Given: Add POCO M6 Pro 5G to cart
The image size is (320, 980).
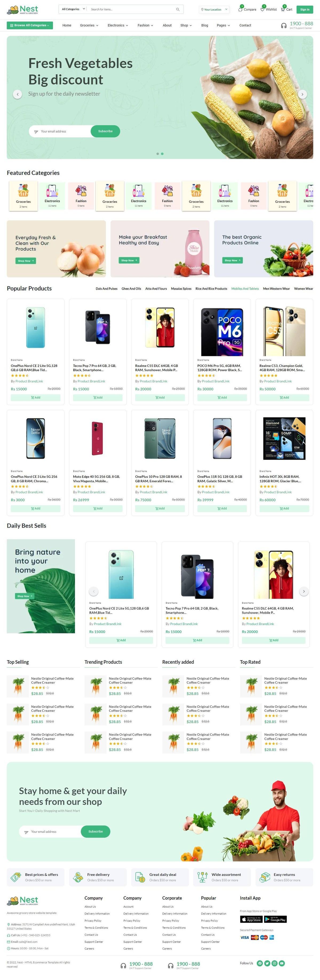Looking at the screenshot, I should pyautogui.click(x=222, y=397).
